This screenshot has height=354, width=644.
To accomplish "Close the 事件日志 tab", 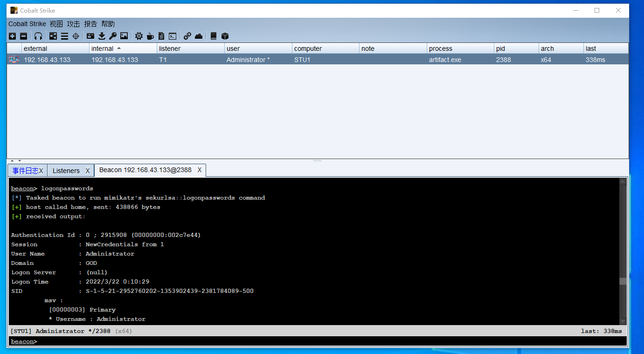I will tap(41, 171).
